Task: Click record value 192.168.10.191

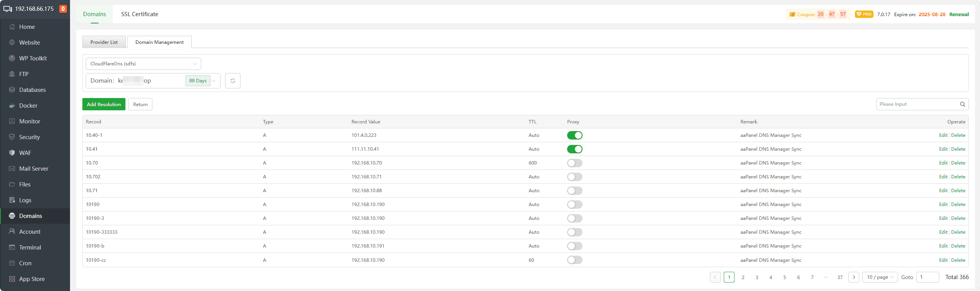Action: (x=368, y=246)
